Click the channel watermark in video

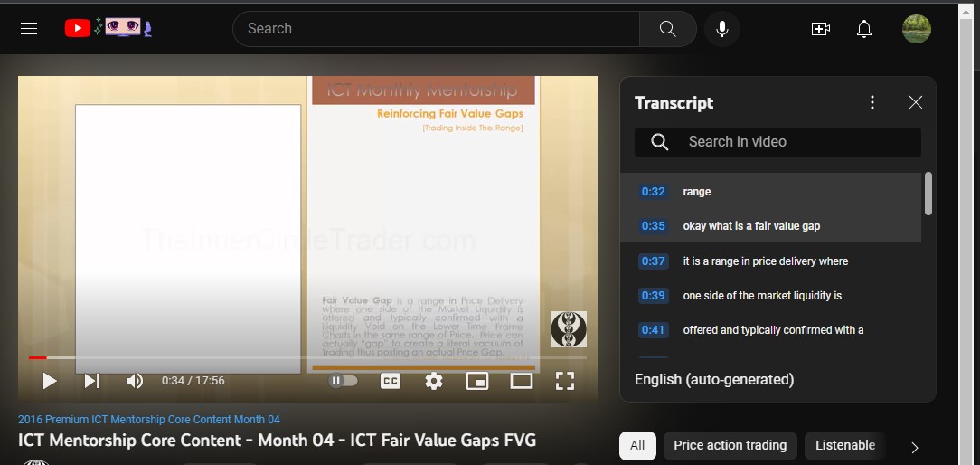[x=568, y=329]
